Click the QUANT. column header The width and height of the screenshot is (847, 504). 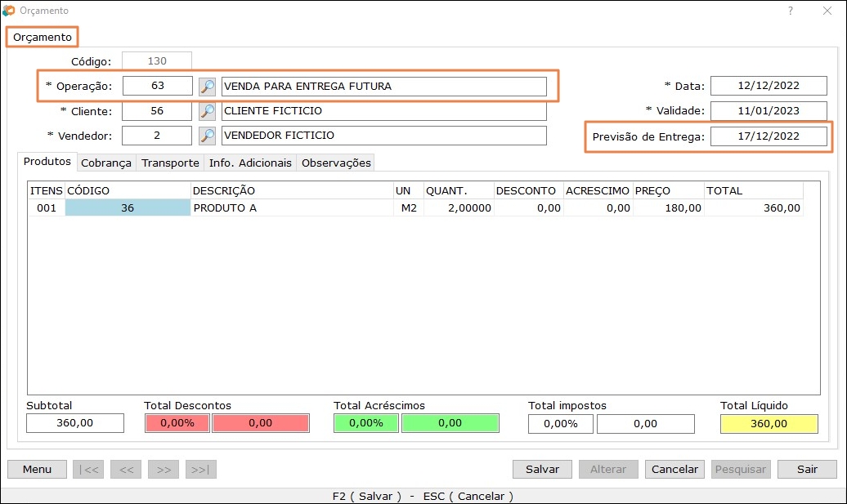tap(459, 190)
